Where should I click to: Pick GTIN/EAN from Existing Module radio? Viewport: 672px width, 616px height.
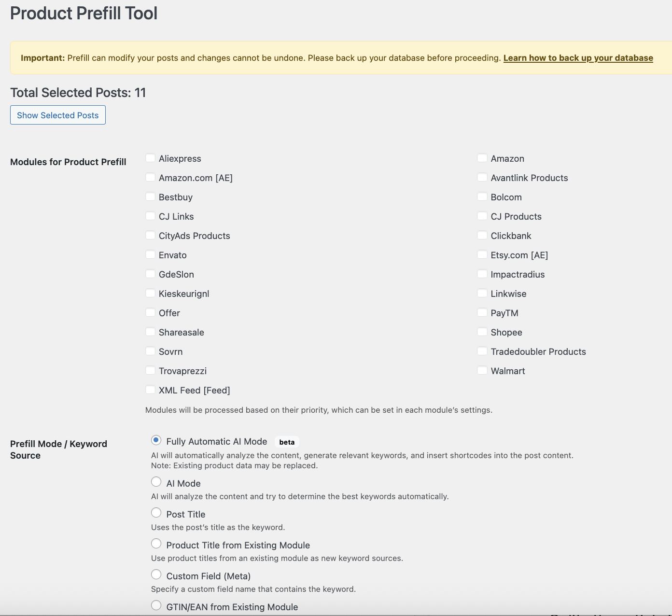pyautogui.click(x=156, y=605)
